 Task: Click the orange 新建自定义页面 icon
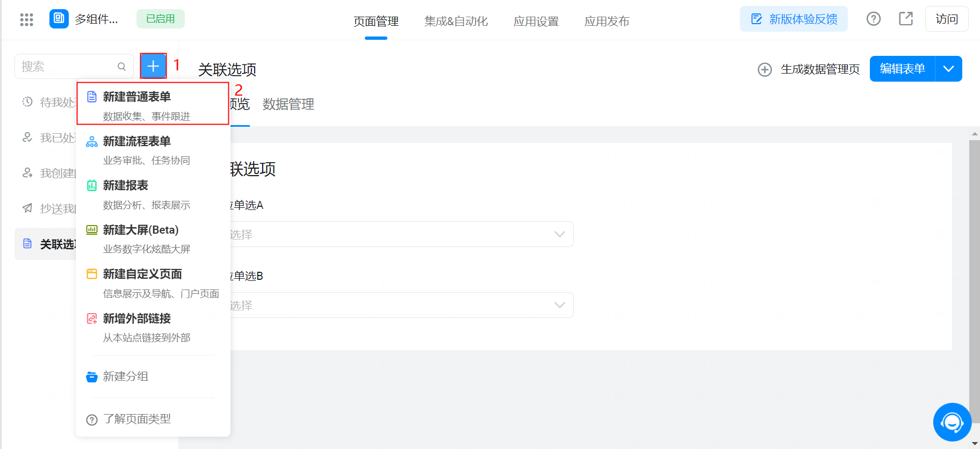coord(92,274)
